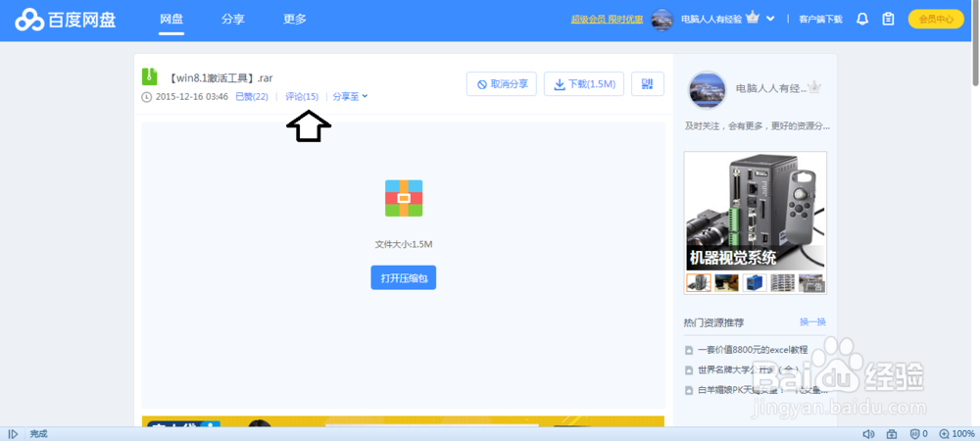This screenshot has width=980, height=441.
Task: Click the 热门资源推荐 heading
Action: pyautogui.click(x=713, y=323)
